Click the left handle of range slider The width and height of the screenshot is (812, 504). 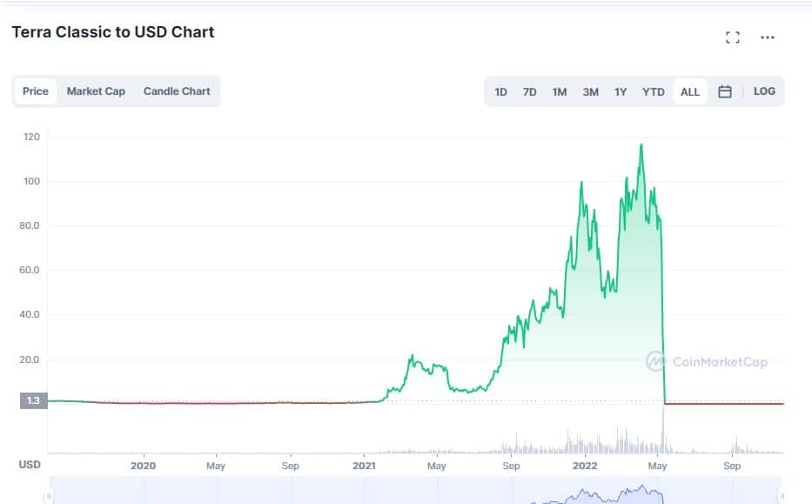click(49, 496)
